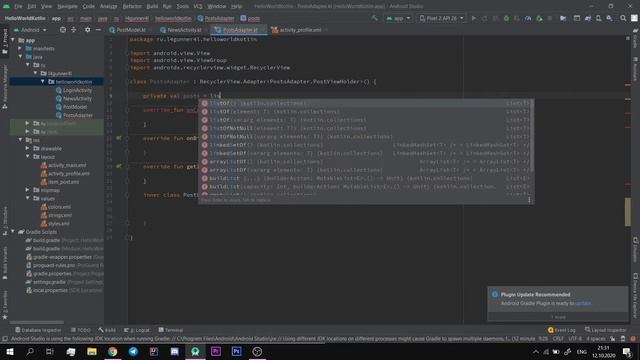Viewport: 640px width, 360px height.
Task: Expand the manifests folder
Action: click(20, 48)
